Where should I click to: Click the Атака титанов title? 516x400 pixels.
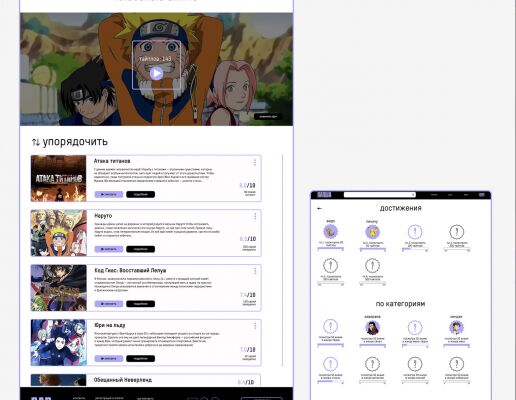point(112,161)
